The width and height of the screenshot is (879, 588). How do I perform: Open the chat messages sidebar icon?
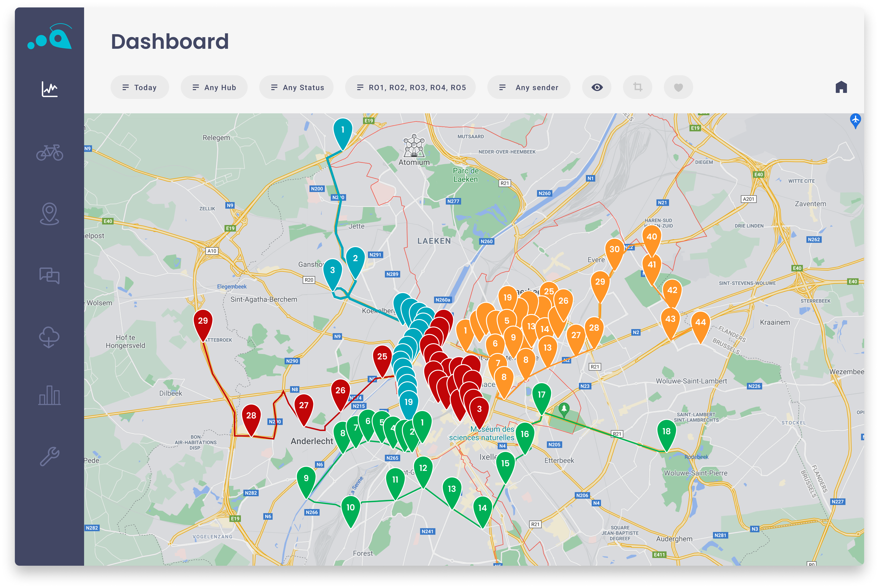pos(49,276)
